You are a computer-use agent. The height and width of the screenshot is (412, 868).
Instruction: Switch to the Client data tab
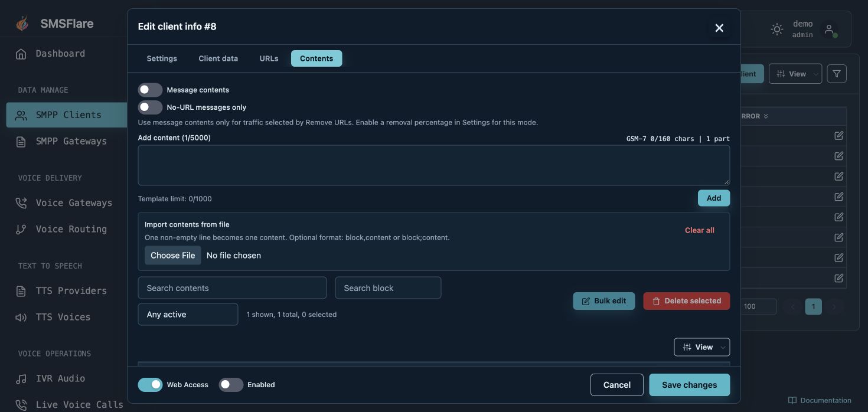[x=218, y=58]
